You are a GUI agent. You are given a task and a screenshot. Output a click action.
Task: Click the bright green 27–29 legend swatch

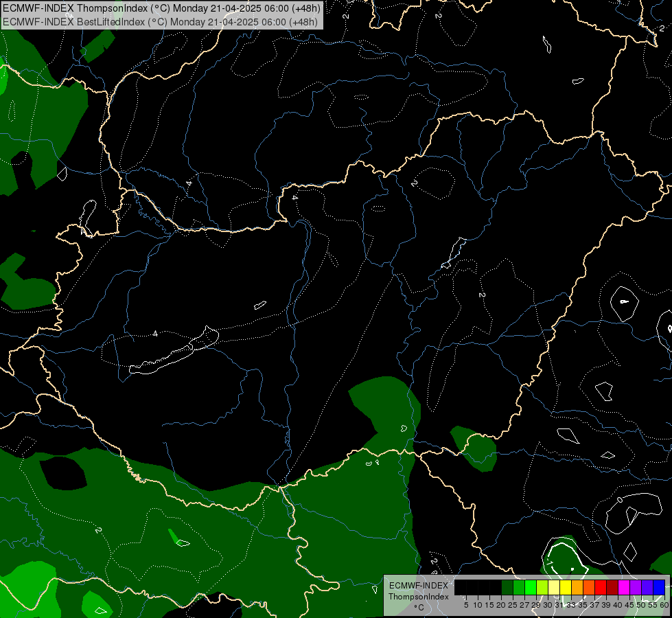531,587
